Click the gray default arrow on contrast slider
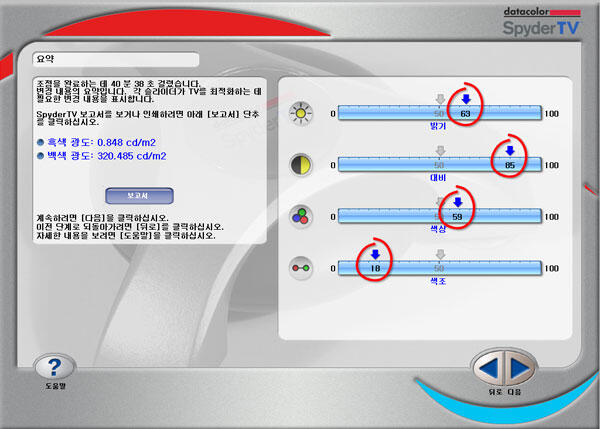Viewport: 600px width, 429px height. [440, 151]
